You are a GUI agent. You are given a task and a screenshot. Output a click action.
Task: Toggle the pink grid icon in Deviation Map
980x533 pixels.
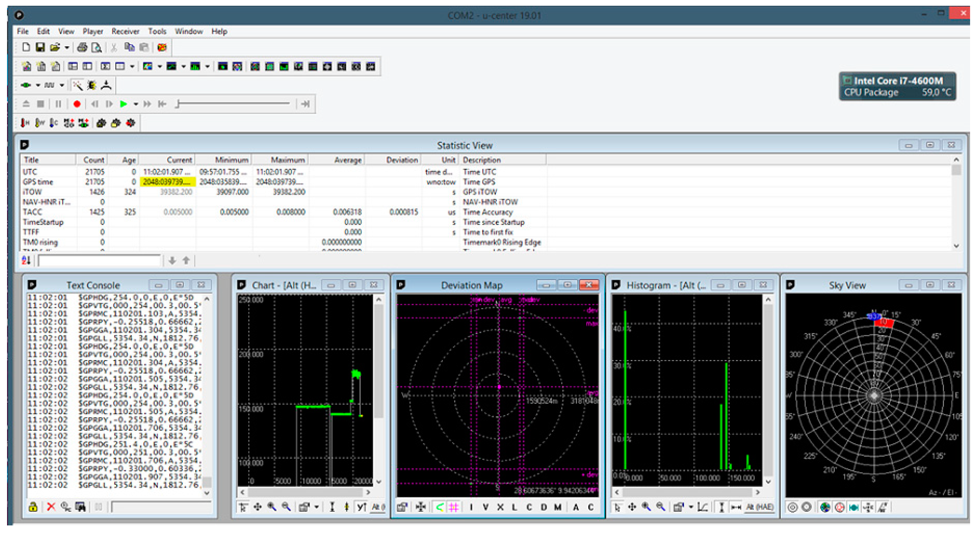point(454,507)
